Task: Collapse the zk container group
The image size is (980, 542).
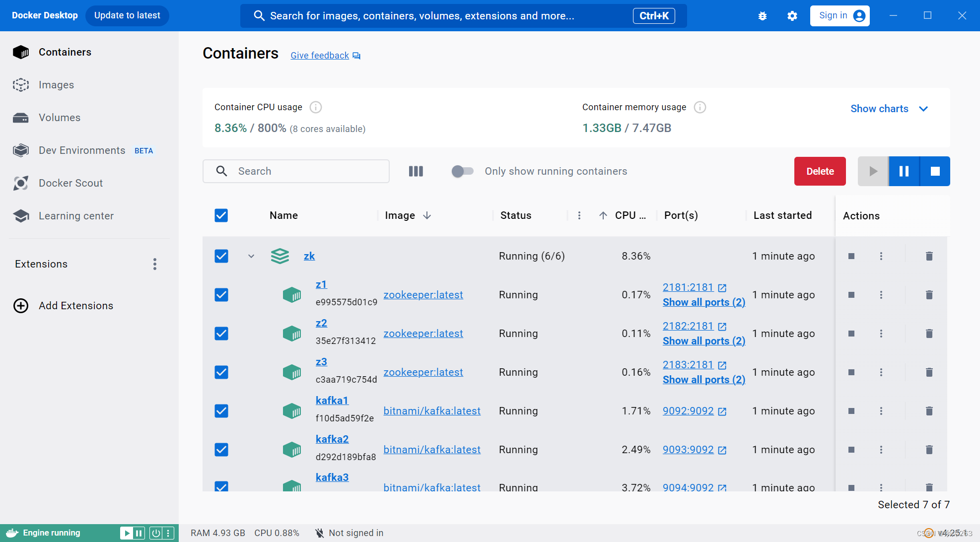Action: pyautogui.click(x=251, y=256)
